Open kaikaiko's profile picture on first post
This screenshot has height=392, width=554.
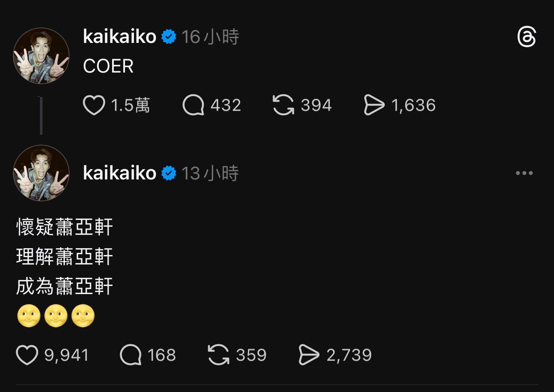(x=41, y=56)
